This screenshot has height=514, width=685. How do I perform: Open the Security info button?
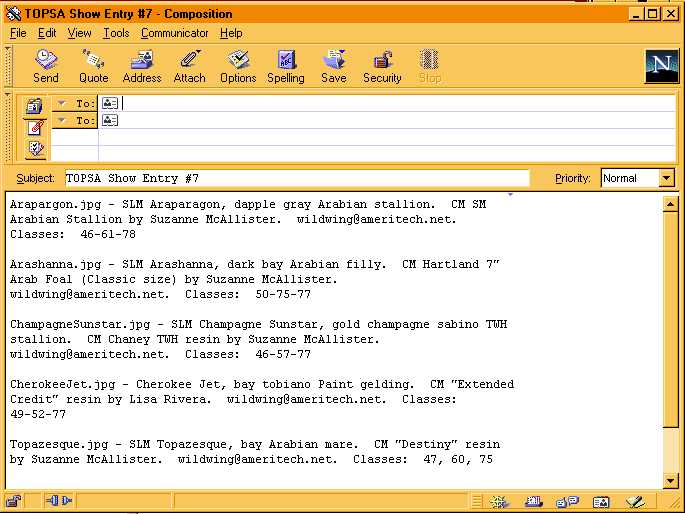(x=382, y=66)
